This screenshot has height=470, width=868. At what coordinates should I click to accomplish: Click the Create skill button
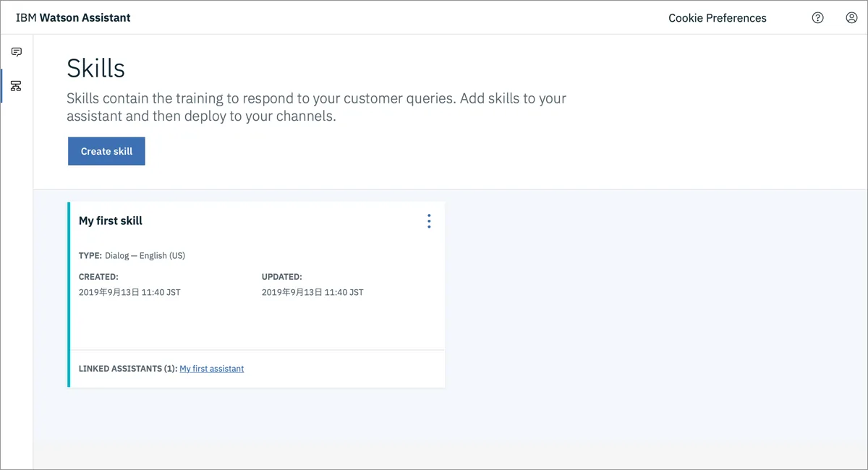coord(106,151)
